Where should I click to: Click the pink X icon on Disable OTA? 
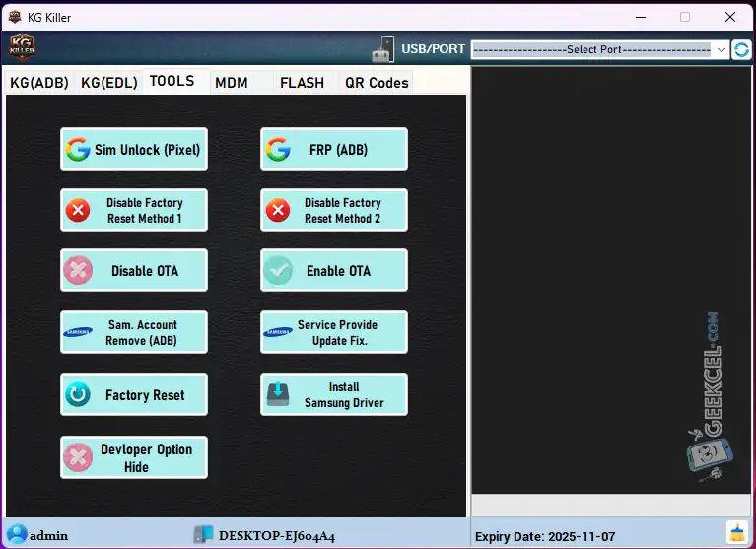click(x=78, y=270)
